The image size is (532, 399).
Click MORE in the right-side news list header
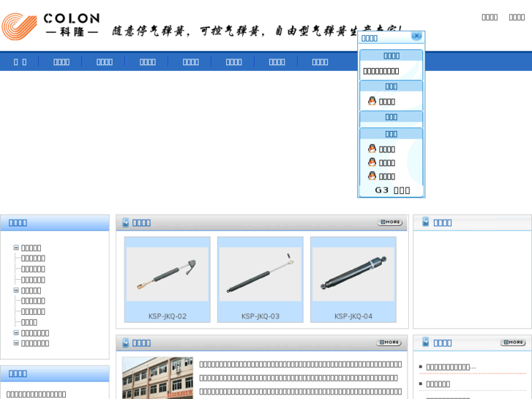coord(513,343)
